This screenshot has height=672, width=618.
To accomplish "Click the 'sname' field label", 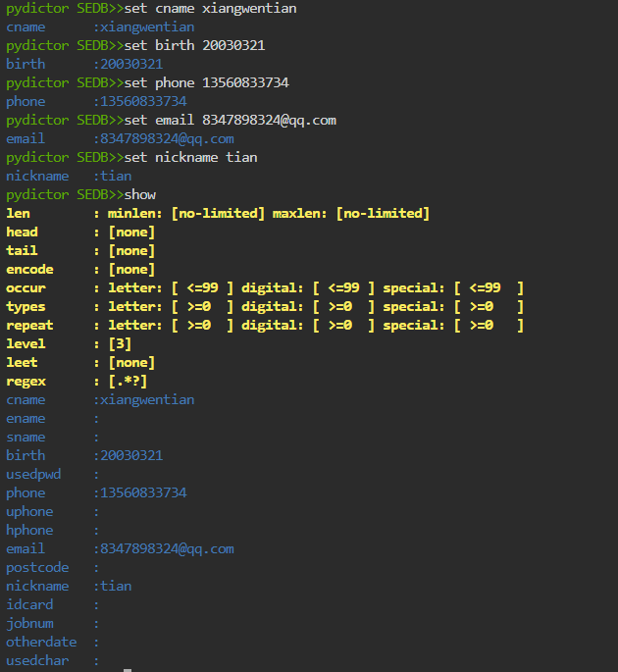I will point(26,438).
